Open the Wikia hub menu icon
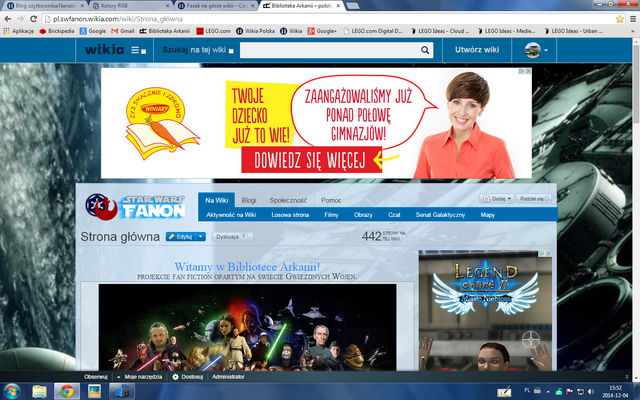 [138, 50]
